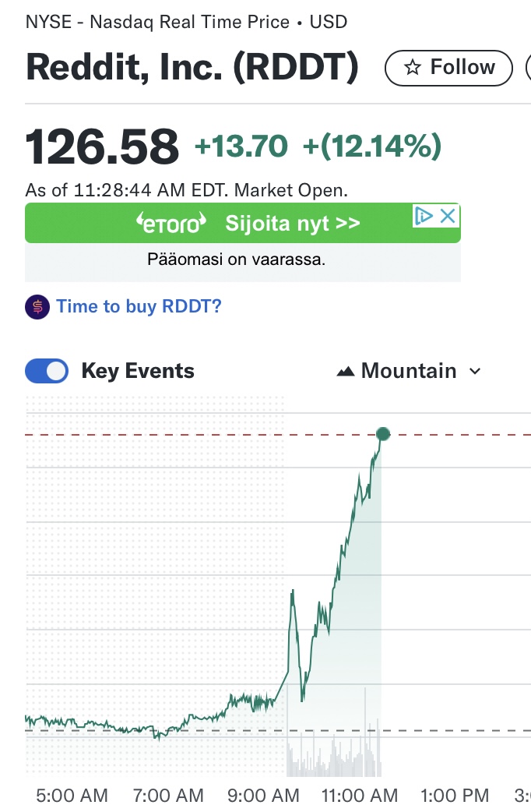Click the star icon in Follow button
The width and height of the screenshot is (531, 812).
coord(413,67)
